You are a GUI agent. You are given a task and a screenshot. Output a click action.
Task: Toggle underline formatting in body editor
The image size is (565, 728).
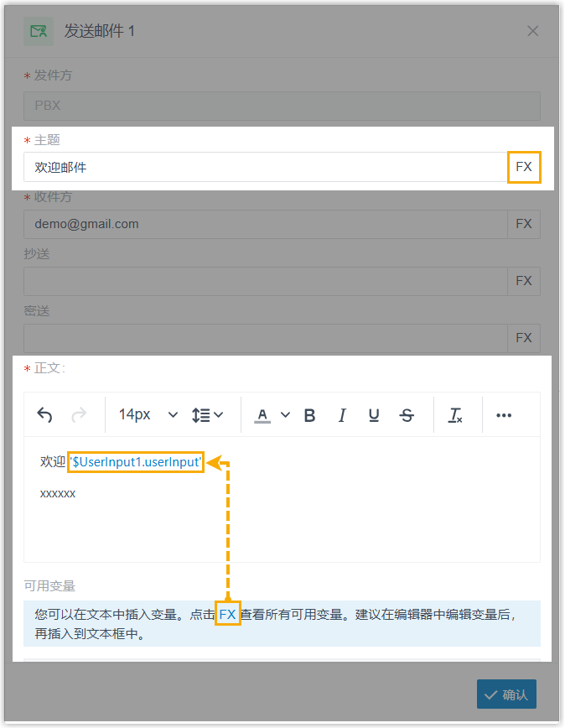tap(374, 415)
